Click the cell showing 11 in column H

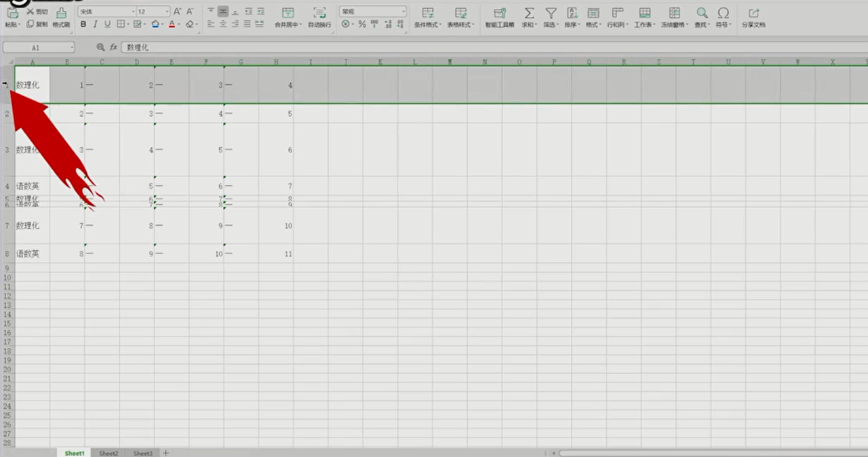[276, 254]
